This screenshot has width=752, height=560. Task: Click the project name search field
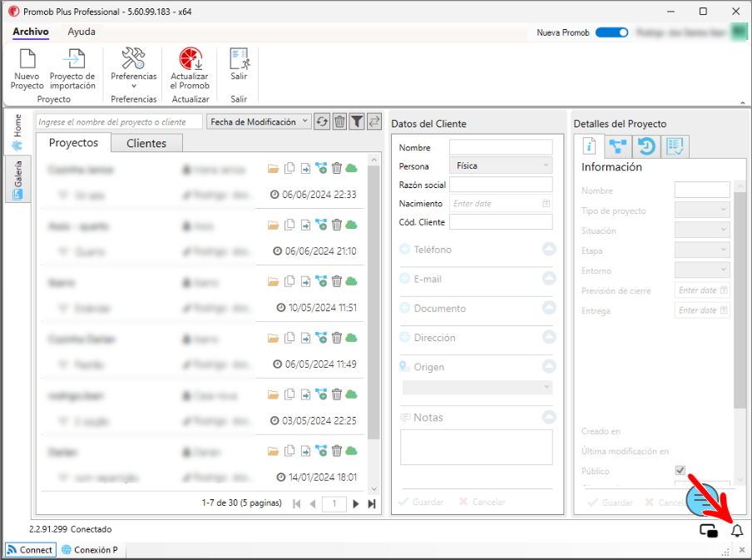[x=120, y=121]
